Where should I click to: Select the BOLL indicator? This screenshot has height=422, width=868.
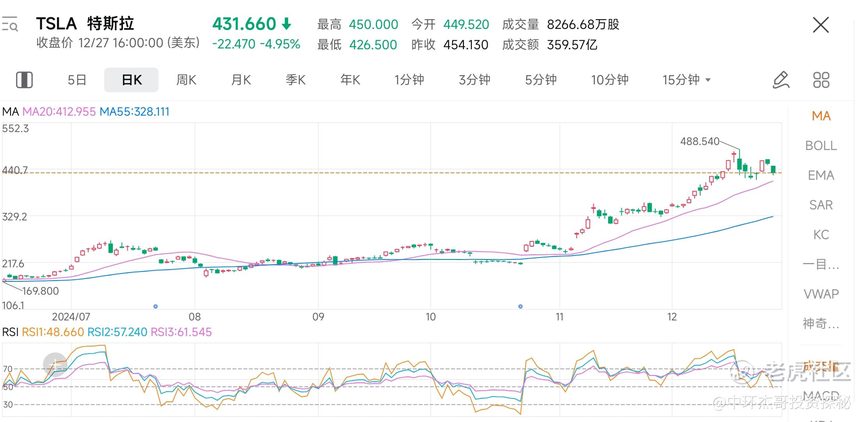(x=821, y=145)
